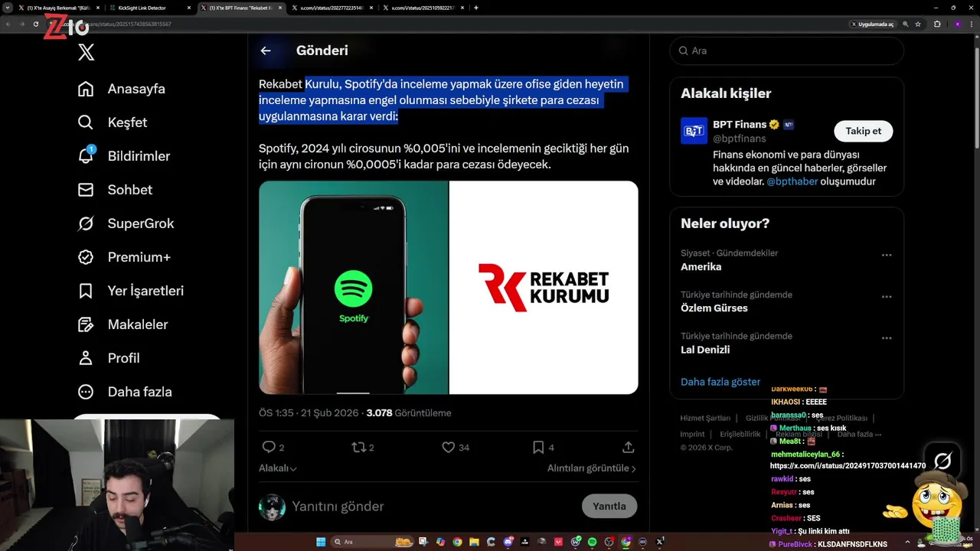Viewport: 980px width, 551px height.
Task: Click Daha fazla göster under trends
Action: click(x=720, y=382)
